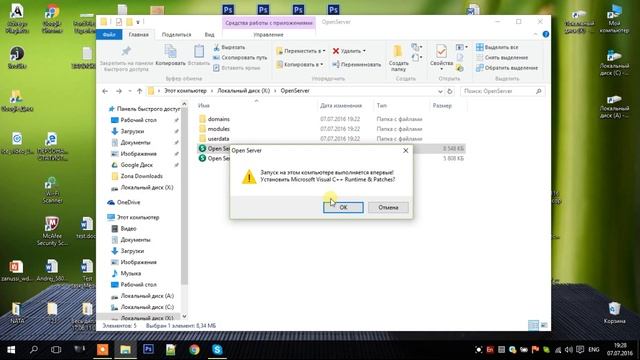Open Explorer help question mark icon
Viewport: 640px width, 360px height.
coord(546,34)
